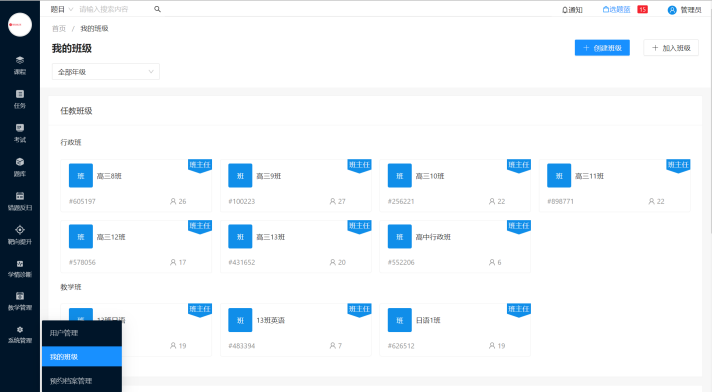Click the 加入班级 button
The image size is (712, 392).
(x=671, y=48)
